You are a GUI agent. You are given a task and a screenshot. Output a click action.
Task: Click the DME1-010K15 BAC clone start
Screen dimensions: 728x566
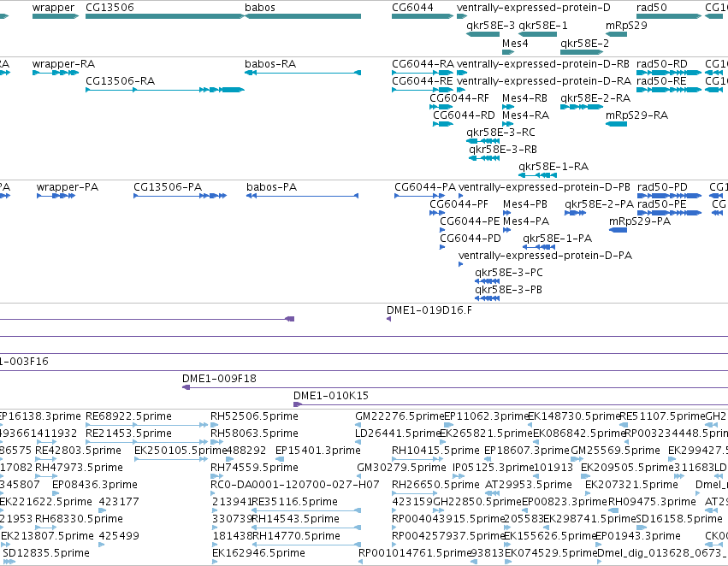click(298, 404)
